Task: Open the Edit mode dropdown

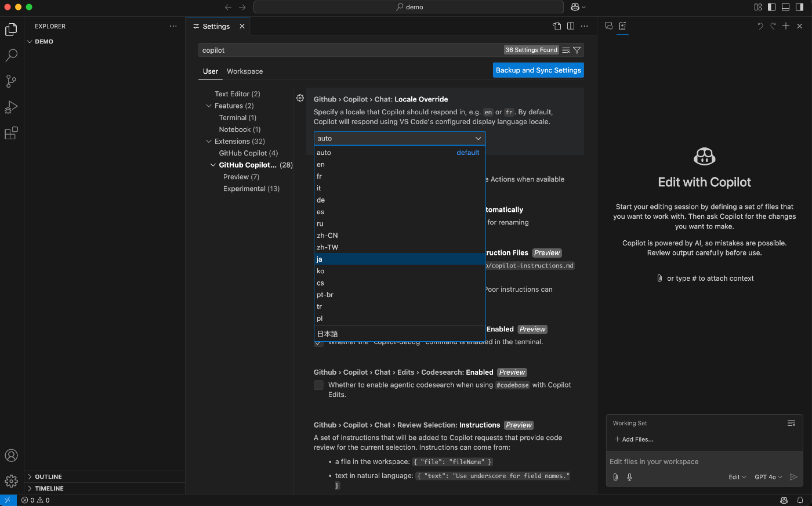Action: pyautogui.click(x=737, y=477)
